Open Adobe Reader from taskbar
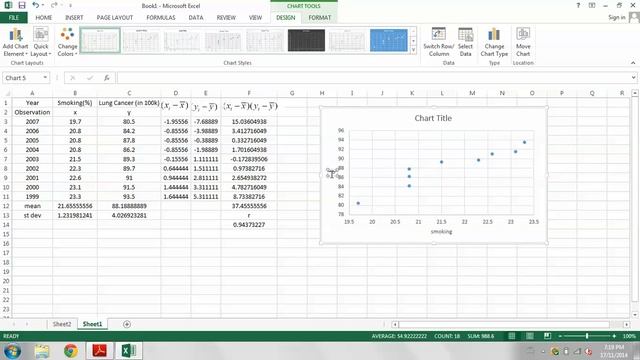 pos(100,351)
